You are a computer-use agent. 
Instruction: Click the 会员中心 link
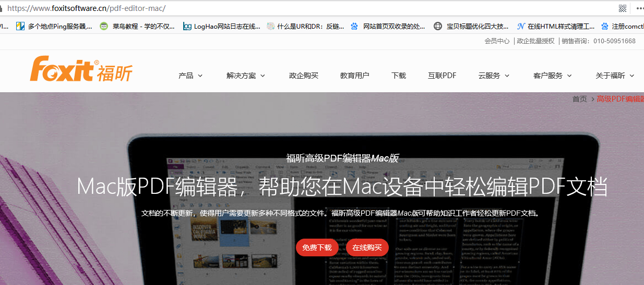point(497,41)
